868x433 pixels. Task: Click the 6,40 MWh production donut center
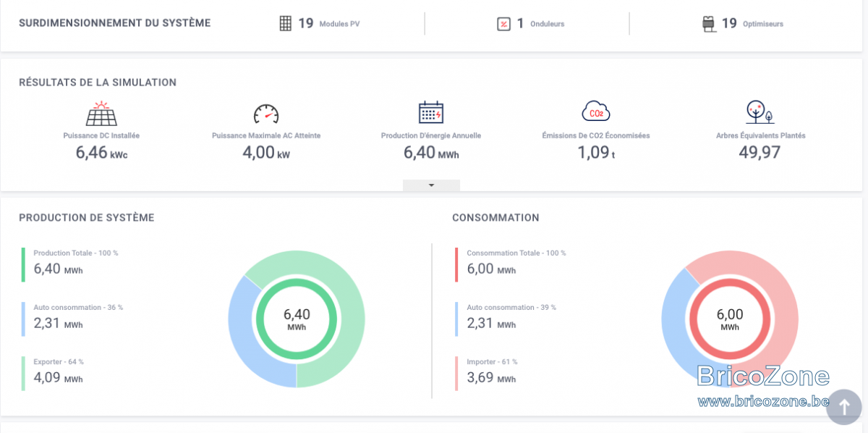point(297,319)
